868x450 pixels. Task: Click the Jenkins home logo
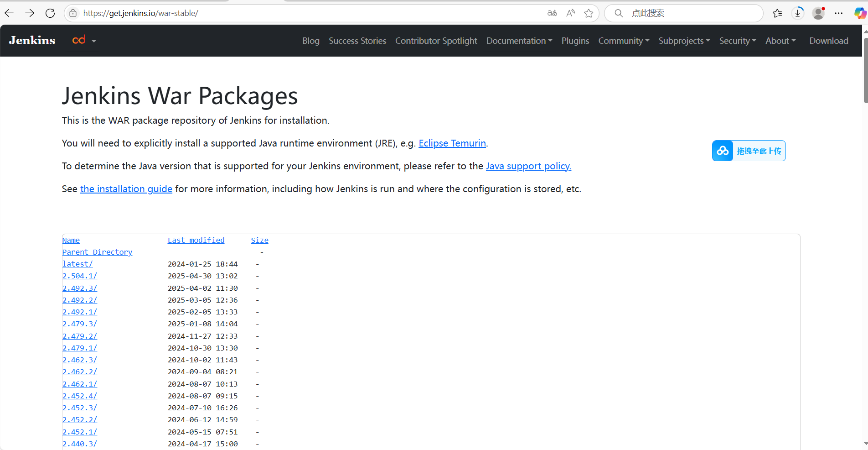32,41
